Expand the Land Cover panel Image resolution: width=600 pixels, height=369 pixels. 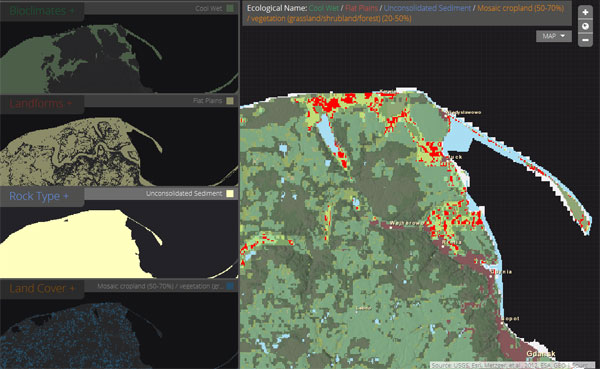click(42, 288)
